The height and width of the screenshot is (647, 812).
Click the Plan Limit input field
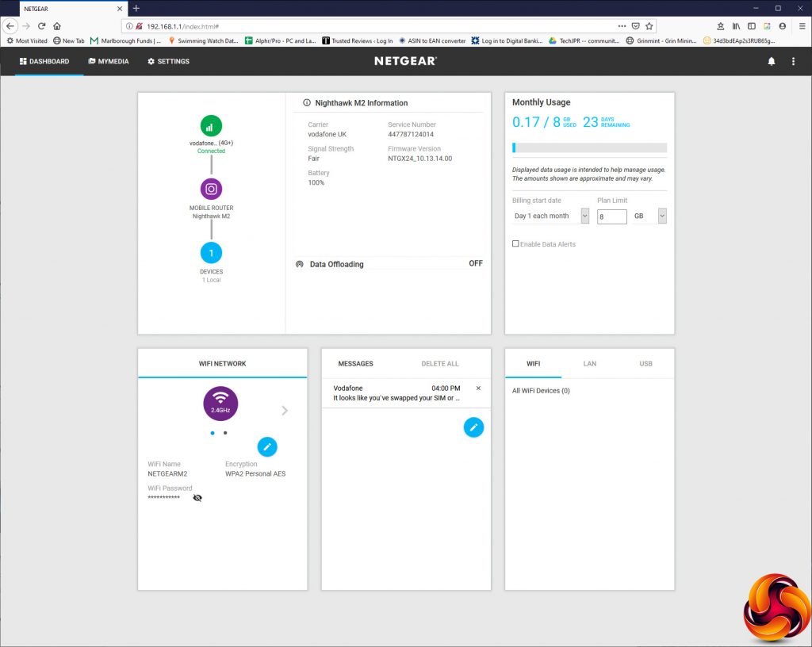pyautogui.click(x=611, y=216)
